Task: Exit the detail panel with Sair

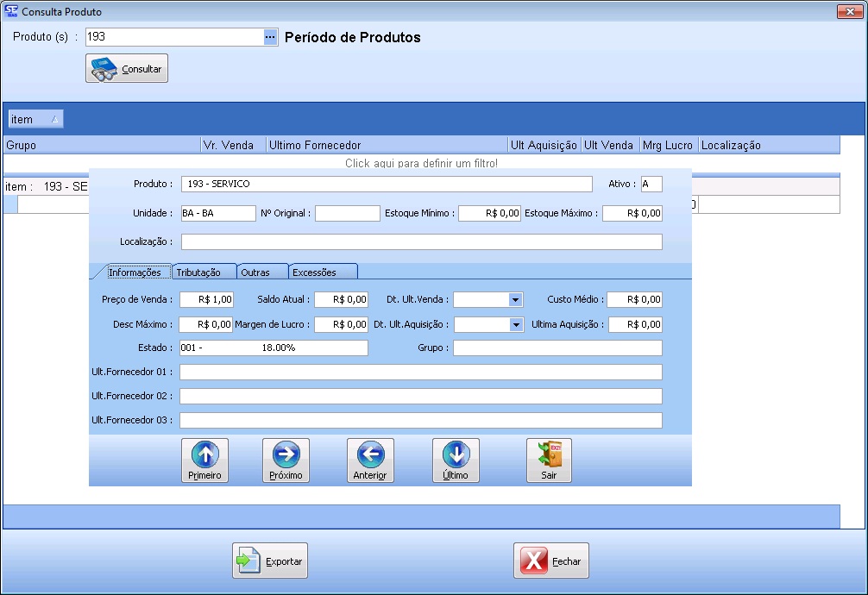Action: click(x=549, y=460)
